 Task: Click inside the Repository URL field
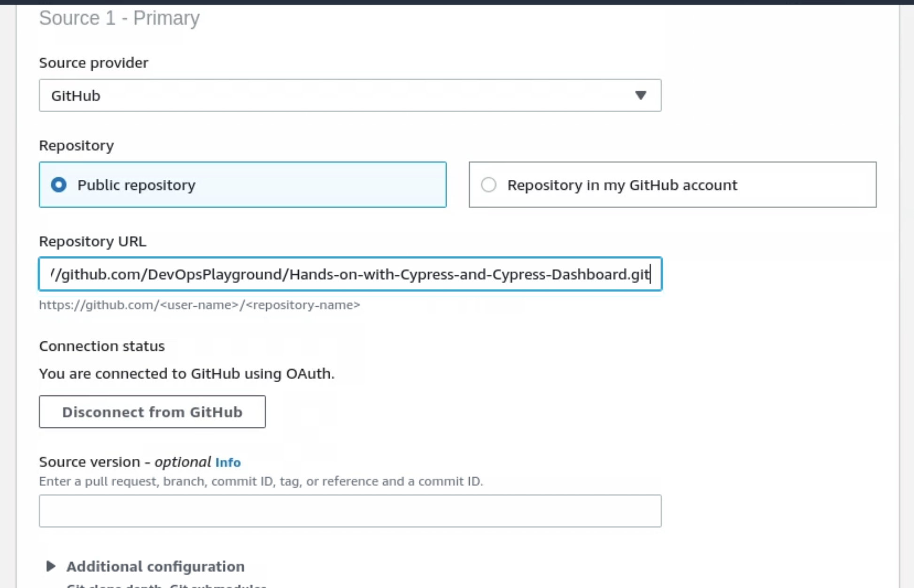[349, 274]
